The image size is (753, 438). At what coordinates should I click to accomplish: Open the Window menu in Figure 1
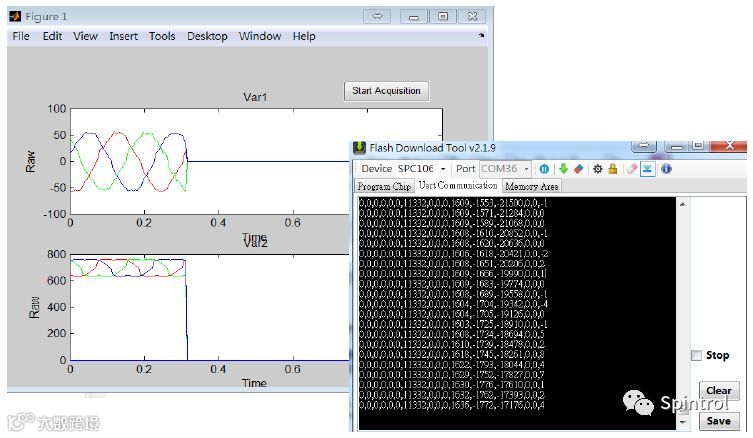[x=260, y=36]
